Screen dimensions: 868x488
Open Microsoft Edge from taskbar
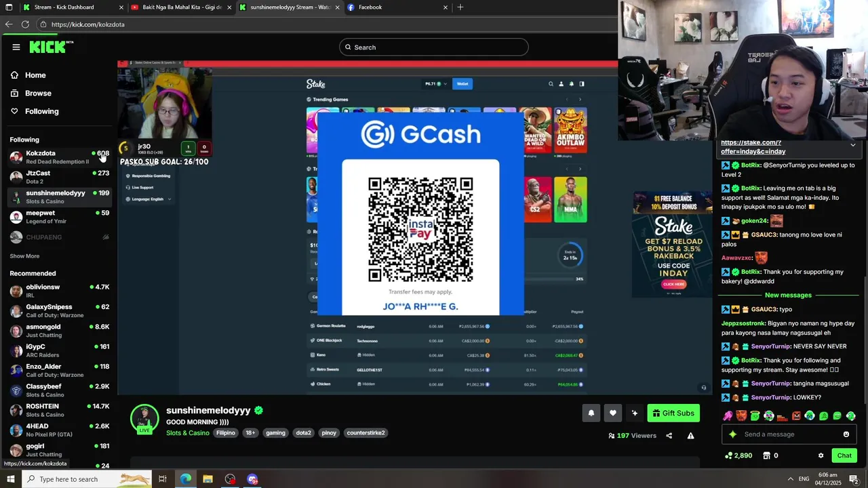[186, 479]
